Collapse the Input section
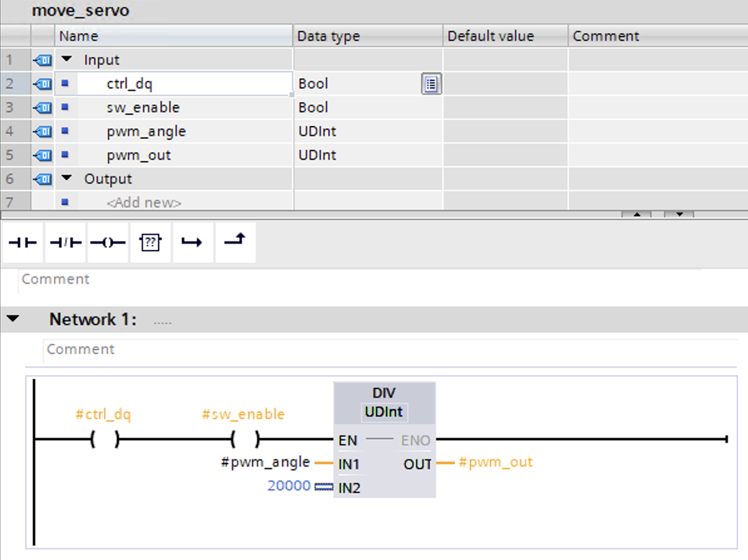The image size is (748, 560). pos(66,60)
